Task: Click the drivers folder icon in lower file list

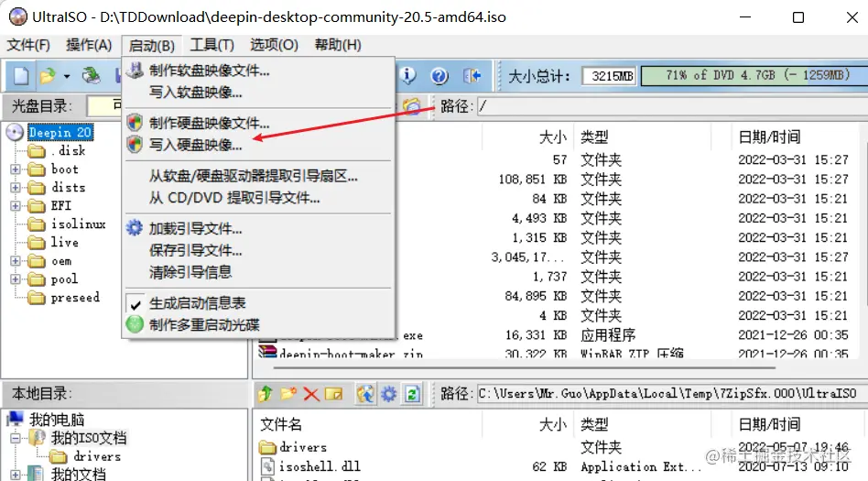Action: click(267, 447)
